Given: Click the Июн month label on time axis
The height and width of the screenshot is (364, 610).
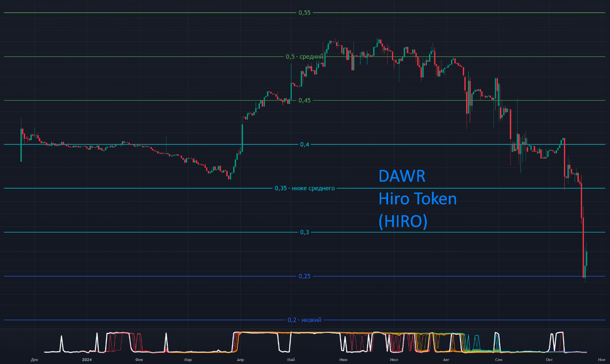Looking at the screenshot, I should coord(344,359).
